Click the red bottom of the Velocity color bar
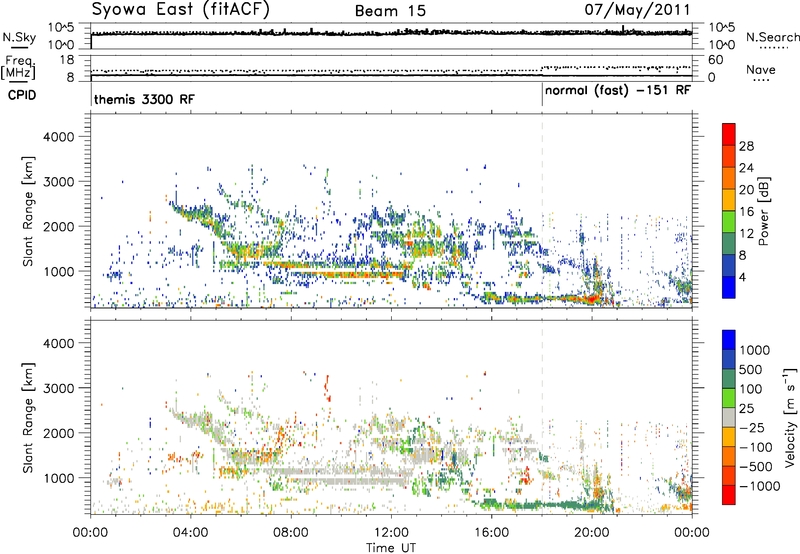Screen dimensions: 800x554 pos(729,495)
